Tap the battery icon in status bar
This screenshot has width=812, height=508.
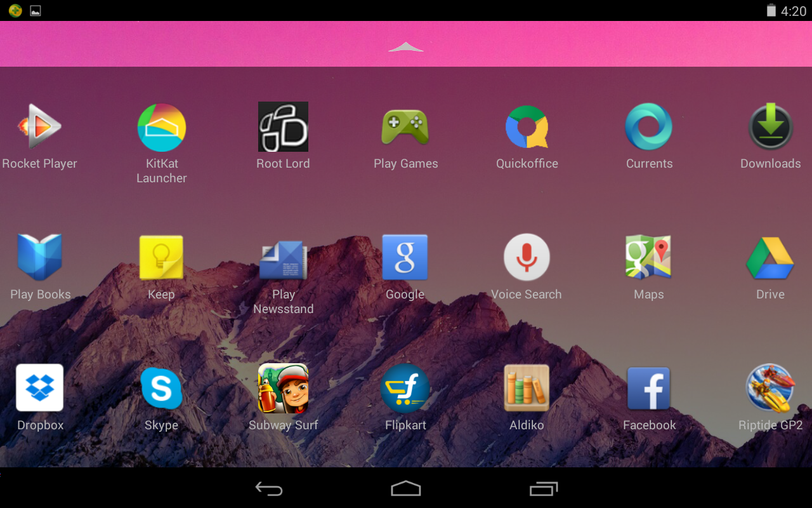[771, 10]
